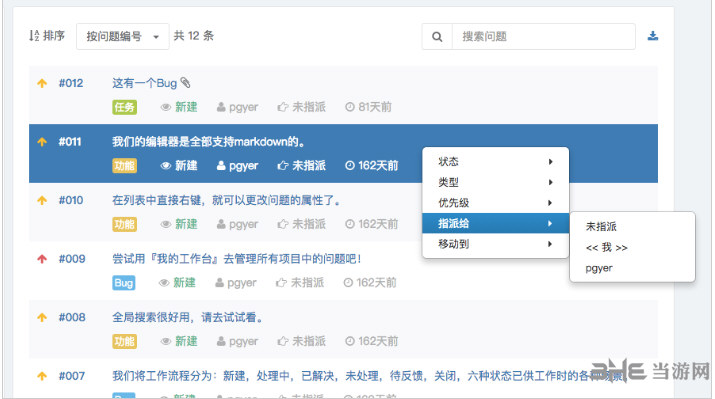Click the 功能 tag on issue #011

click(x=124, y=166)
